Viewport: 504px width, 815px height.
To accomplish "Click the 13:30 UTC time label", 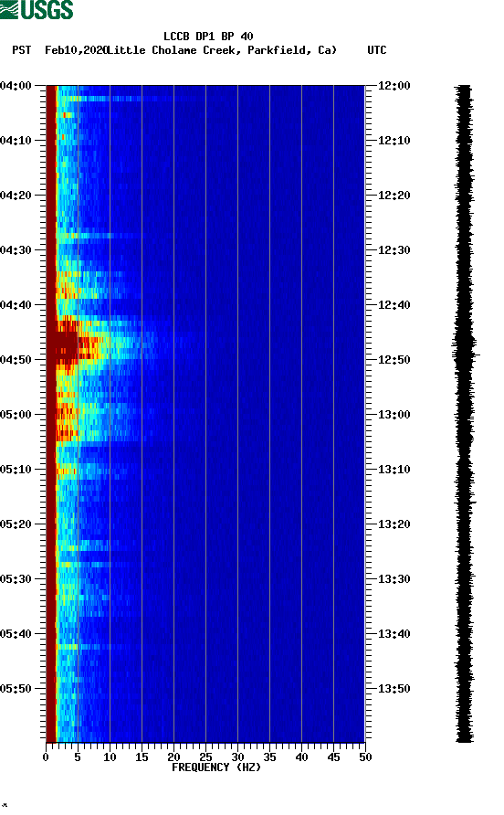I will point(394,579).
